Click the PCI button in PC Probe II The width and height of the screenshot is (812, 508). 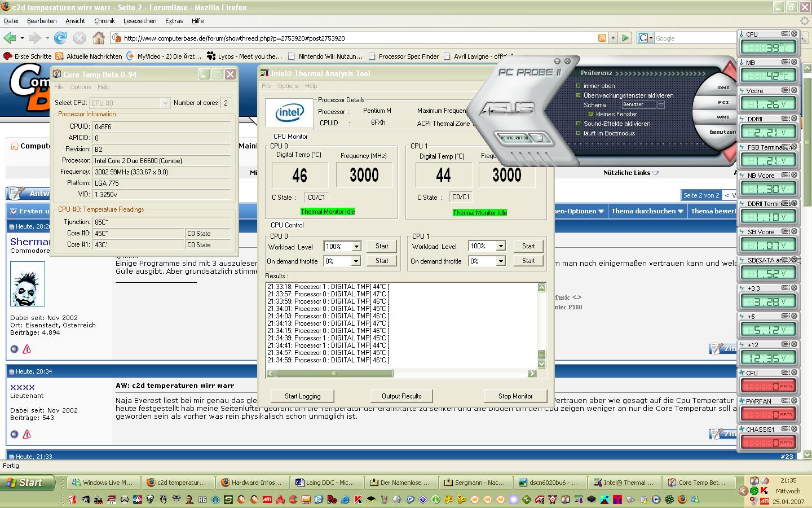pos(723,102)
